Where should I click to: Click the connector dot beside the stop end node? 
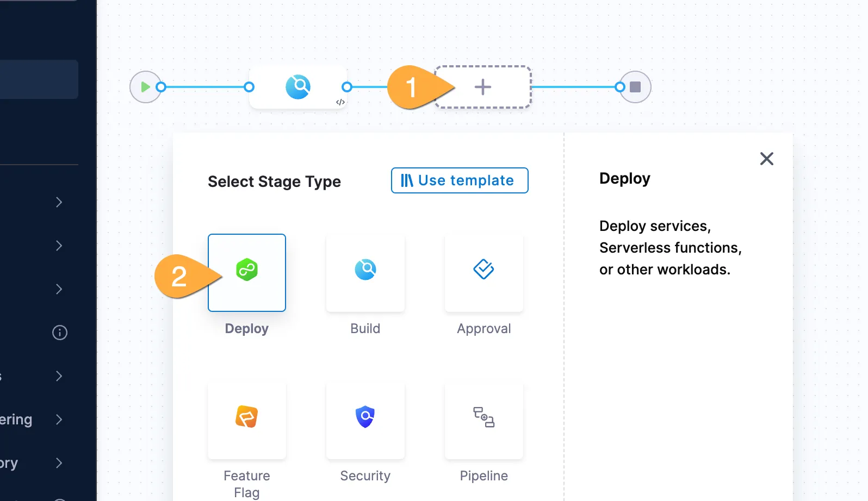[x=620, y=87]
